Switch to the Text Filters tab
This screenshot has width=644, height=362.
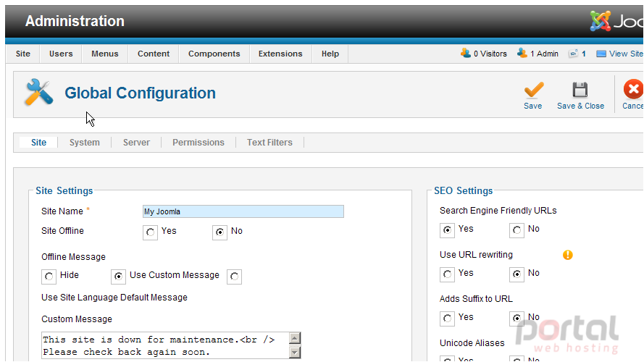point(269,143)
